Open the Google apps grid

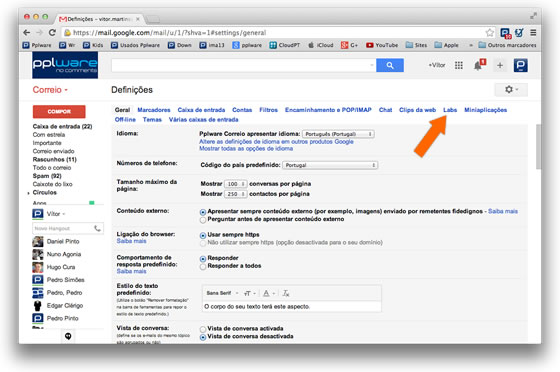pos(459,65)
